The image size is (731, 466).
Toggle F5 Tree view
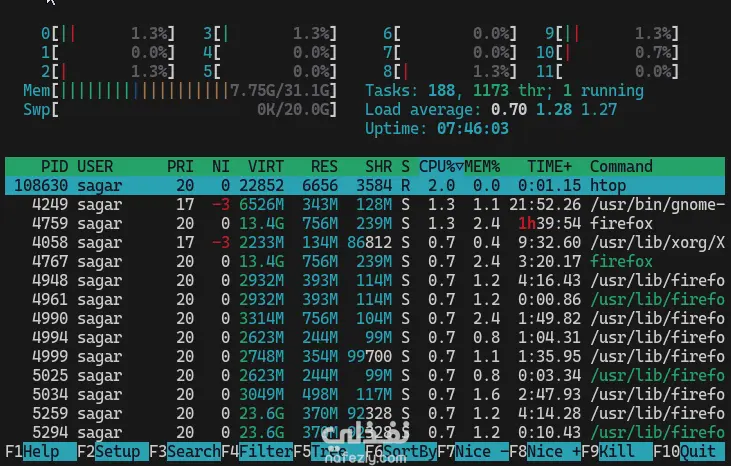[x=329, y=452]
